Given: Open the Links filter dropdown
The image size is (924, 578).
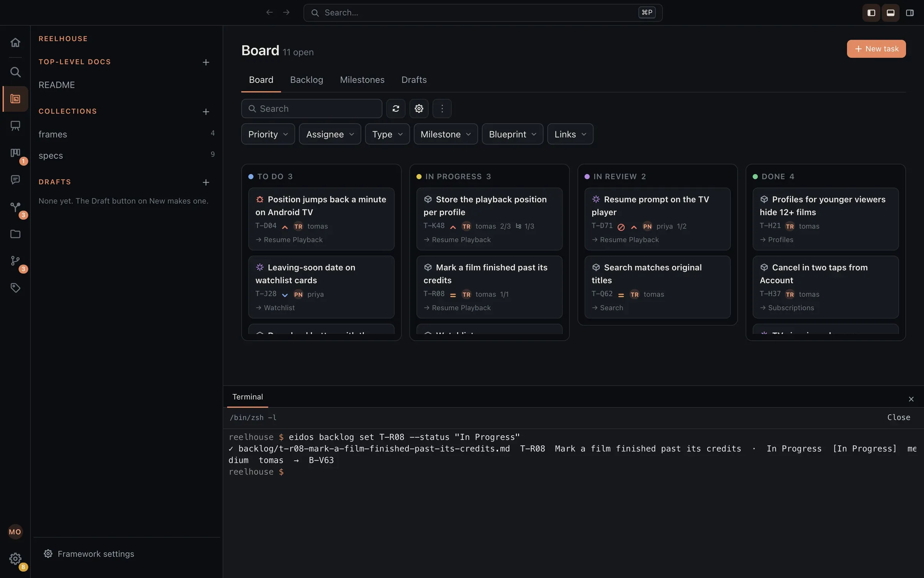Looking at the screenshot, I should 570,134.
